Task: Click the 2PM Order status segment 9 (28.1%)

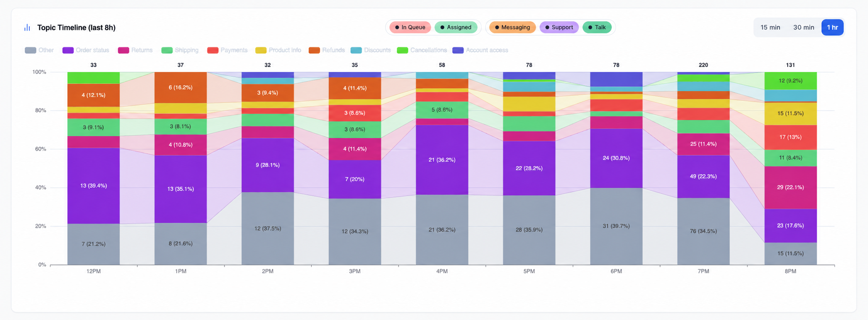Action: 267,165
